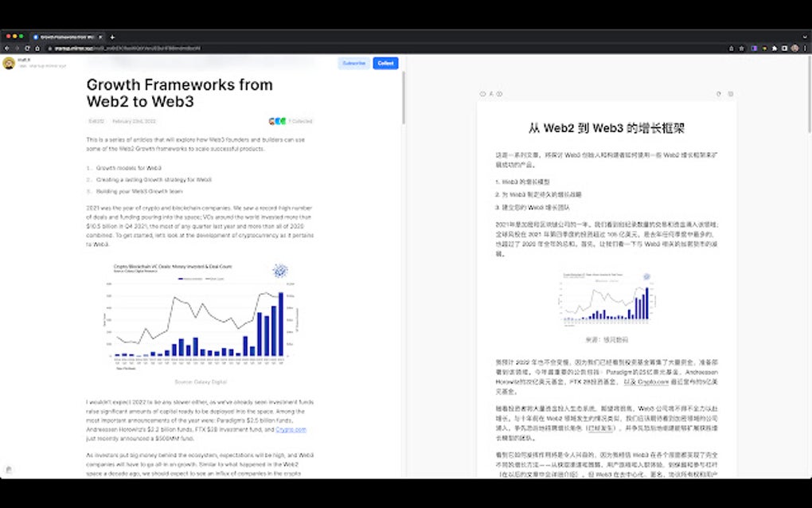Click third icon in translation panel toolbar
Screen dimensions: 812x508
499,94
